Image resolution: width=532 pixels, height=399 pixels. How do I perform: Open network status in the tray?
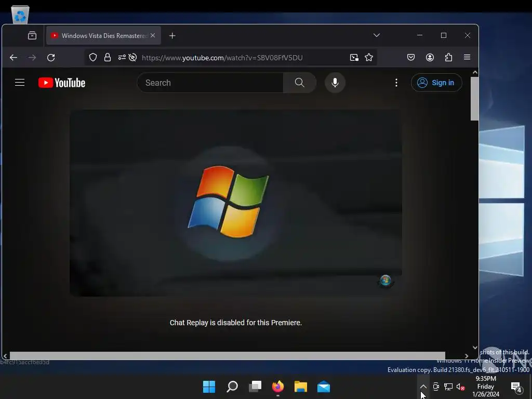tap(448, 387)
